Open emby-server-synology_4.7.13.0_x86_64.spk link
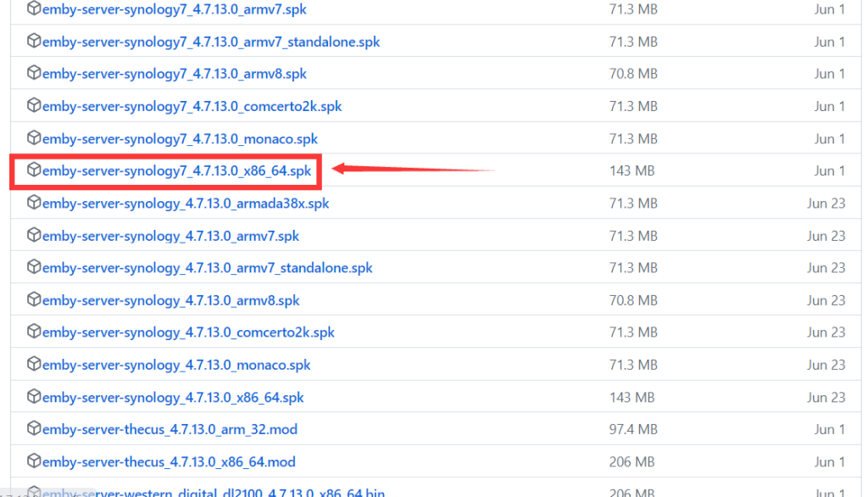 pos(173,398)
